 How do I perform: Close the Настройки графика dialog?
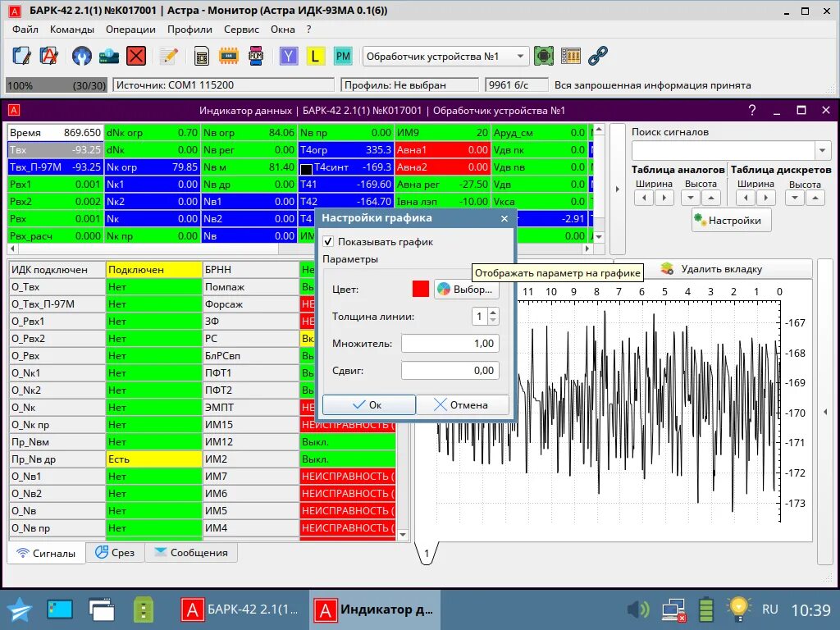504,218
